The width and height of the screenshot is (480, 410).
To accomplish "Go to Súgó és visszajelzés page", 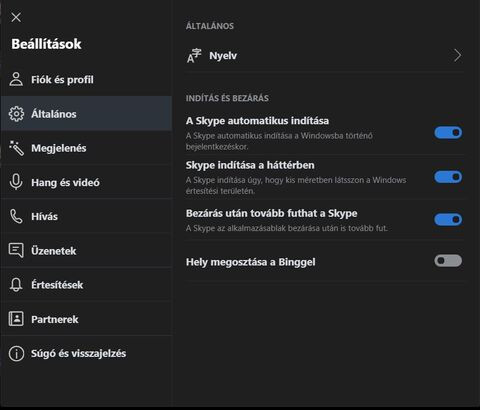I will click(x=87, y=353).
